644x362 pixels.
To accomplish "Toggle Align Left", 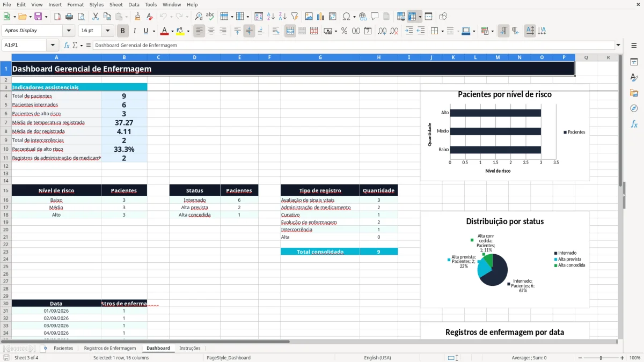I will tap(199, 31).
